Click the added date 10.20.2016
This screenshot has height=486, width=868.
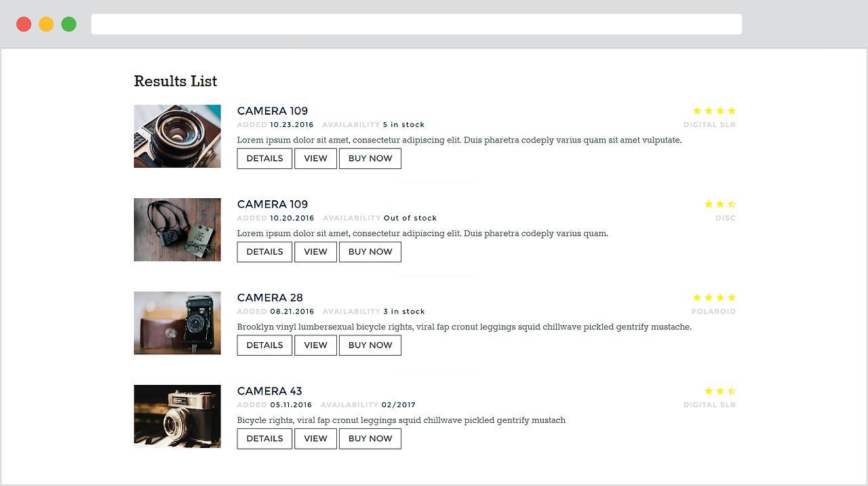click(292, 219)
